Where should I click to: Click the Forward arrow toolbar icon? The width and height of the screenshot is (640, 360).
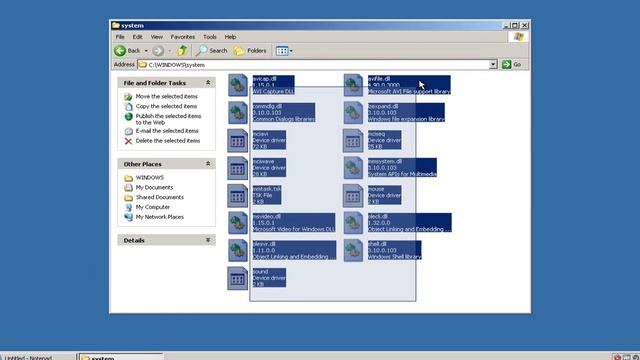158,51
